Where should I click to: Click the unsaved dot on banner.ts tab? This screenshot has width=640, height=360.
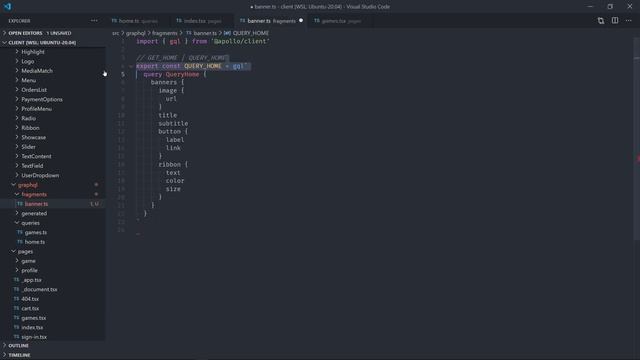point(301,20)
